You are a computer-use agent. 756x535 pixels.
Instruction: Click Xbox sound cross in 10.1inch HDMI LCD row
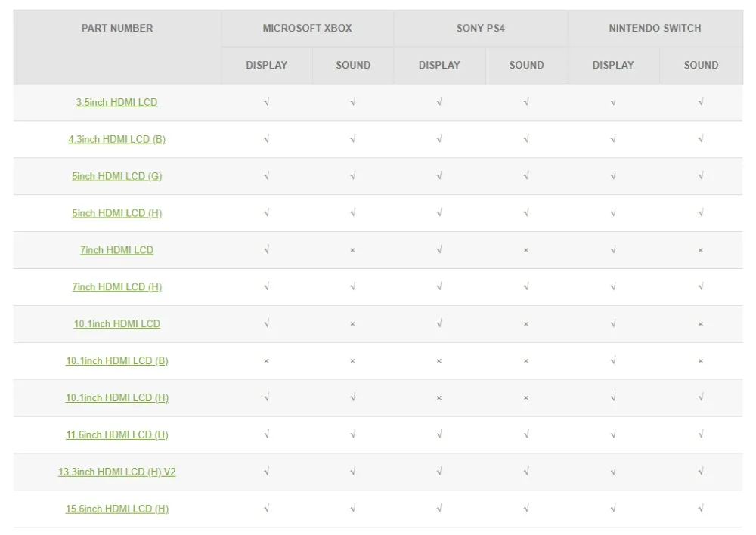[x=352, y=324]
